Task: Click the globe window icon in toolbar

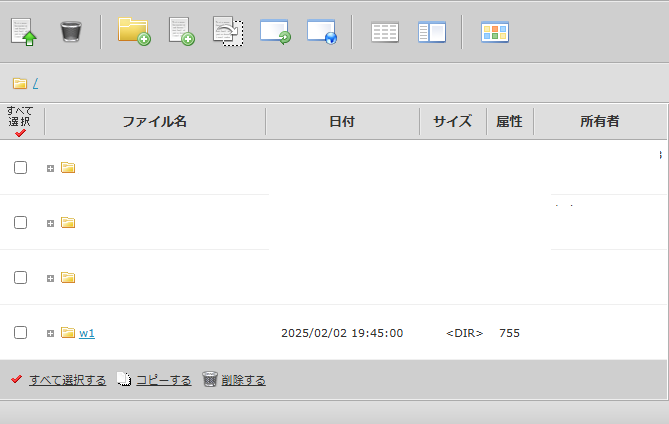Action: coord(322,32)
